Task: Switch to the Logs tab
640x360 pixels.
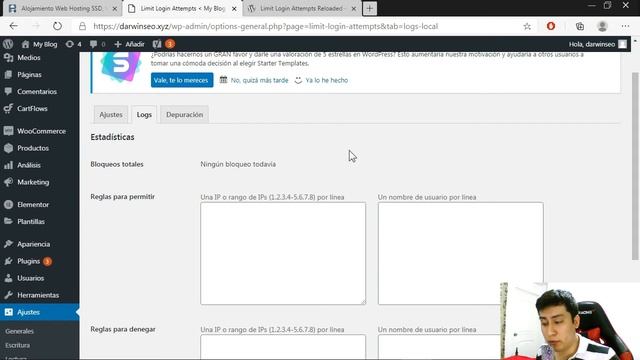Action: (x=144, y=115)
